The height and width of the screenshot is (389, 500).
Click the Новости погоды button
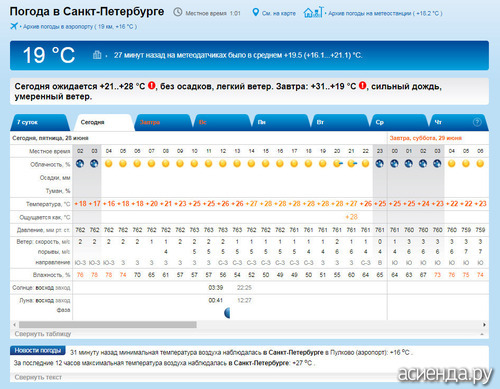pos(38,350)
